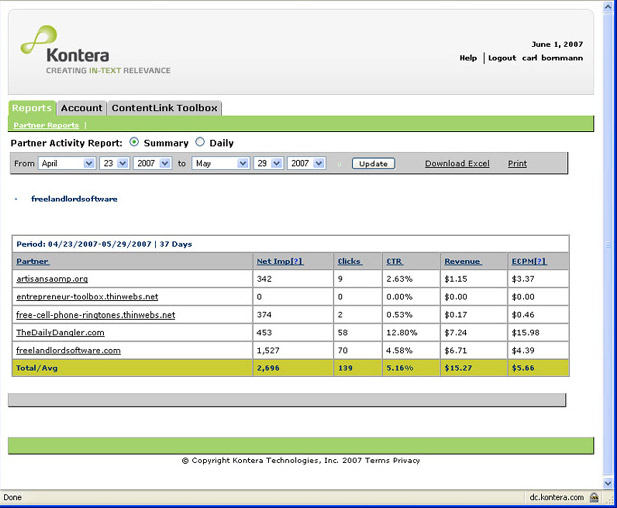The width and height of the screenshot is (617, 508).
Task: Open the To month dropdown showing May
Action: tap(221, 163)
